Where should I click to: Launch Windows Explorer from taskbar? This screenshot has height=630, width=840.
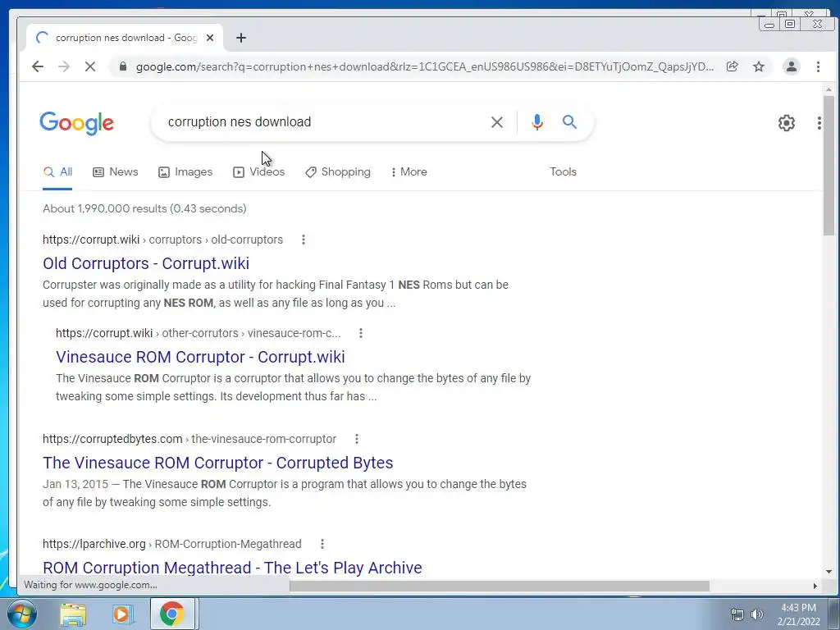coord(73,614)
